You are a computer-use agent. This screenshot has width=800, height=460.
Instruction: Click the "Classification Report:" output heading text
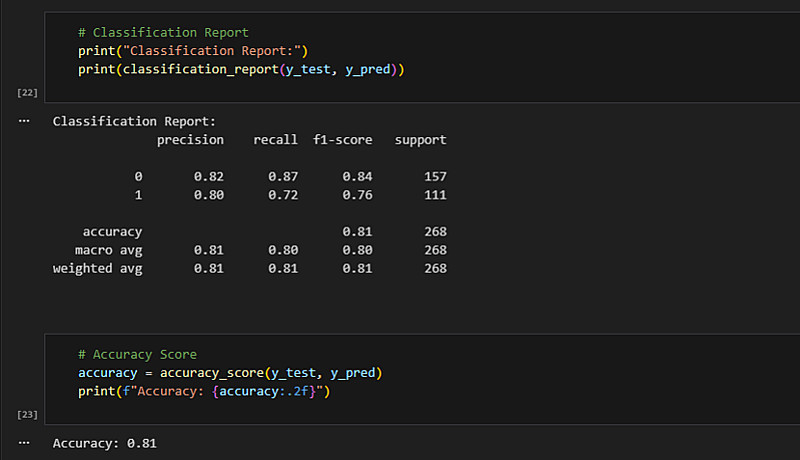pyautogui.click(x=134, y=121)
